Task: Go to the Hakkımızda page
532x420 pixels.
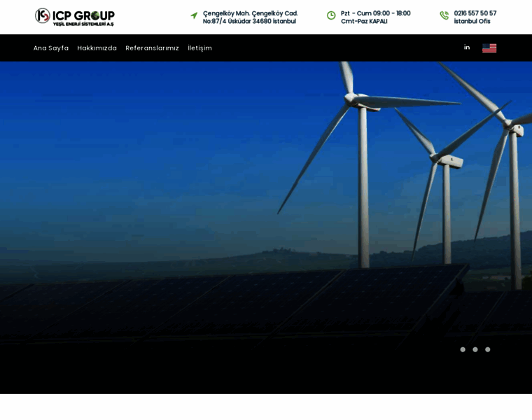Action: tap(97, 48)
